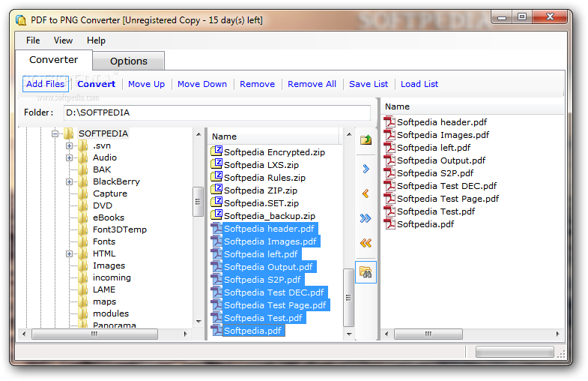588x381 pixels.
Task: Click Load List
Action: pos(419,84)
